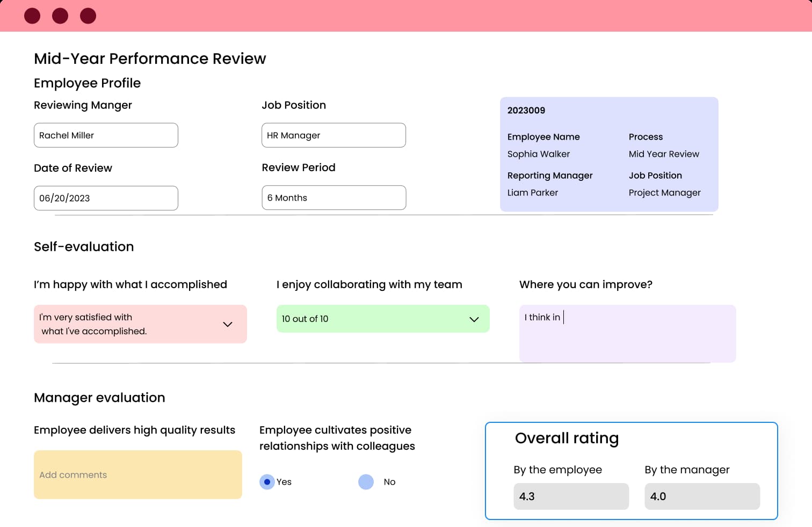
Task: Click the third window control dot
Action: tap(88, 16)
